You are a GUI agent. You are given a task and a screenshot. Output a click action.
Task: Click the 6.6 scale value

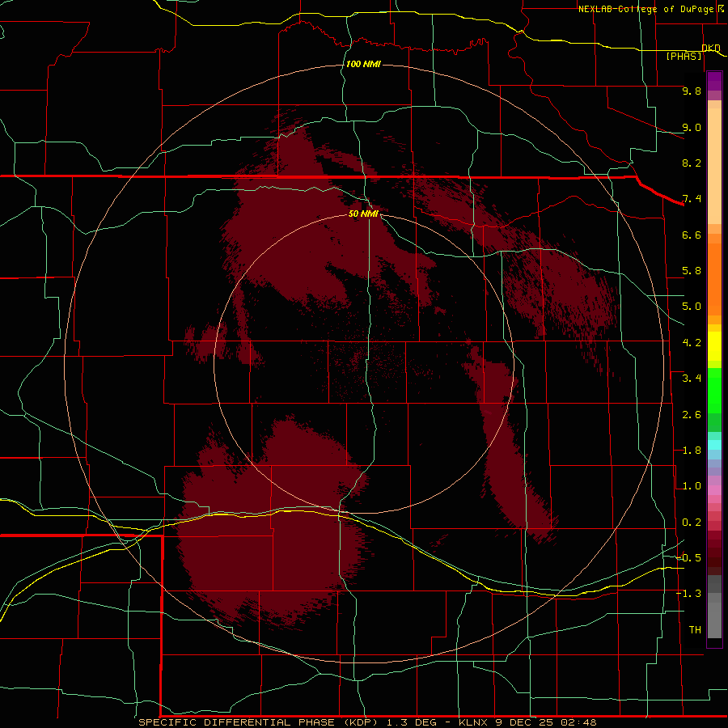(692, 235)
